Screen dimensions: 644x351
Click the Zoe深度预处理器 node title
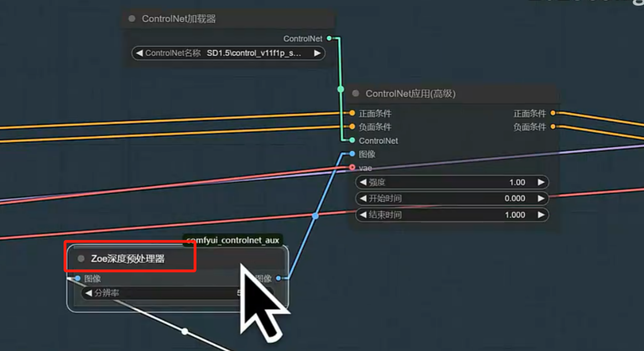128,259
